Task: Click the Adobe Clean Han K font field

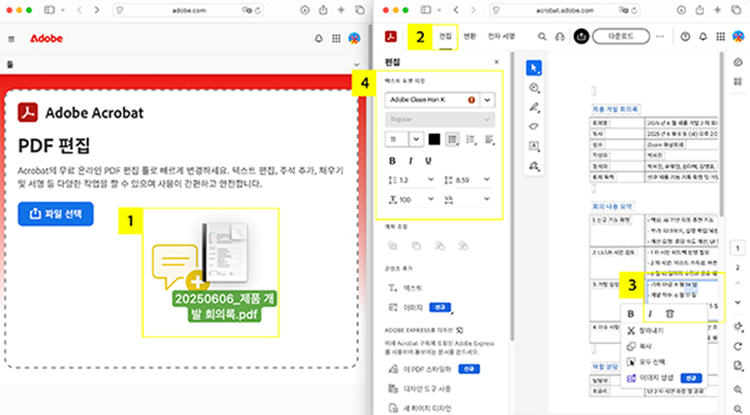Action: pos(432,100)
